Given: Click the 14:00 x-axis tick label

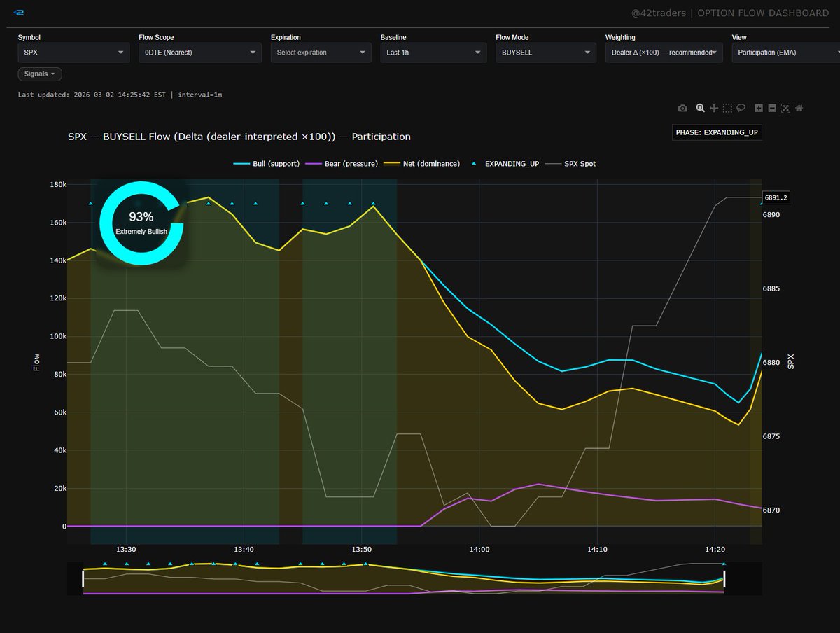Looking at the screenshot, I should 479,550.
